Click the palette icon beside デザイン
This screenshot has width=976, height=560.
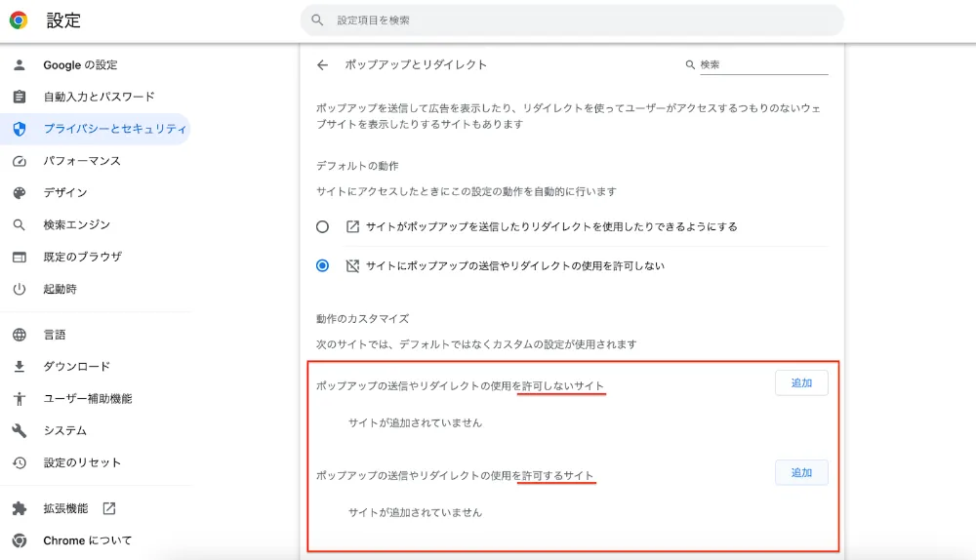click(20, 193)
